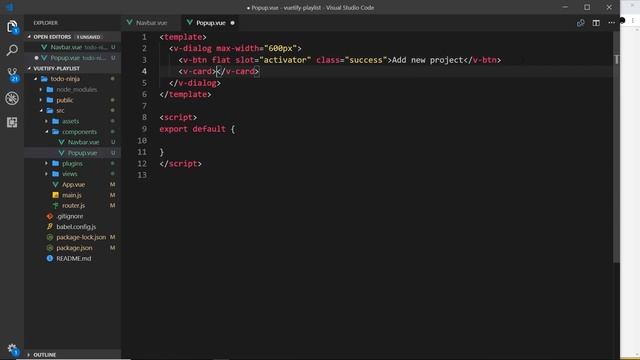Select the Popup.vue editor tab

coord(211,23)
